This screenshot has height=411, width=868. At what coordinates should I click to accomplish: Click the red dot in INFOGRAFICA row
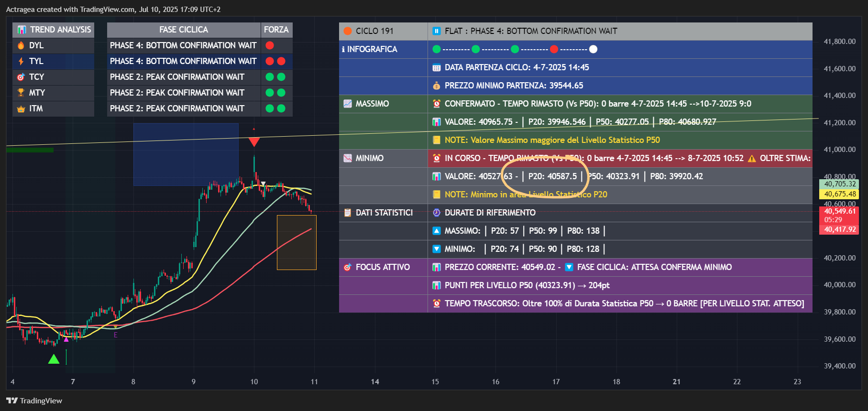coord(554,49)
